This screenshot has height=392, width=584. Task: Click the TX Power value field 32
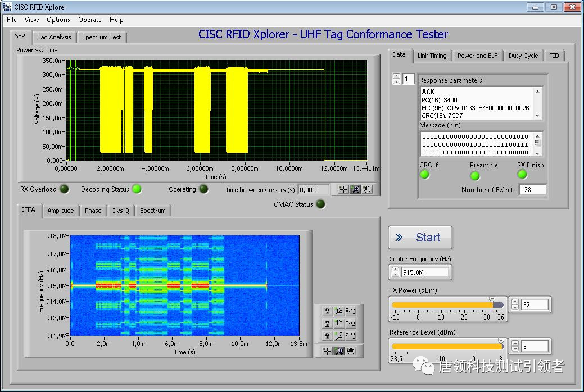point(535,304)
